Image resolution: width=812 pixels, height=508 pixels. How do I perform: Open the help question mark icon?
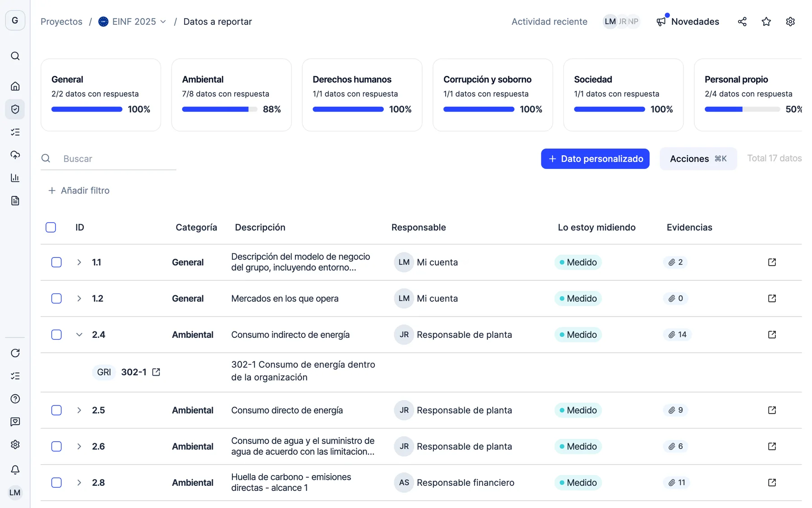click(15, 399)
